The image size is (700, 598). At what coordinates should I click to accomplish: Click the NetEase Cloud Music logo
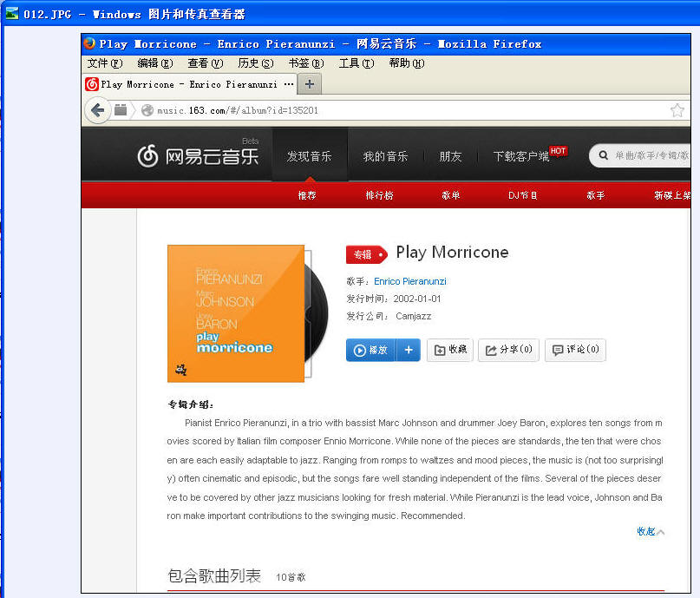[199, 156]
